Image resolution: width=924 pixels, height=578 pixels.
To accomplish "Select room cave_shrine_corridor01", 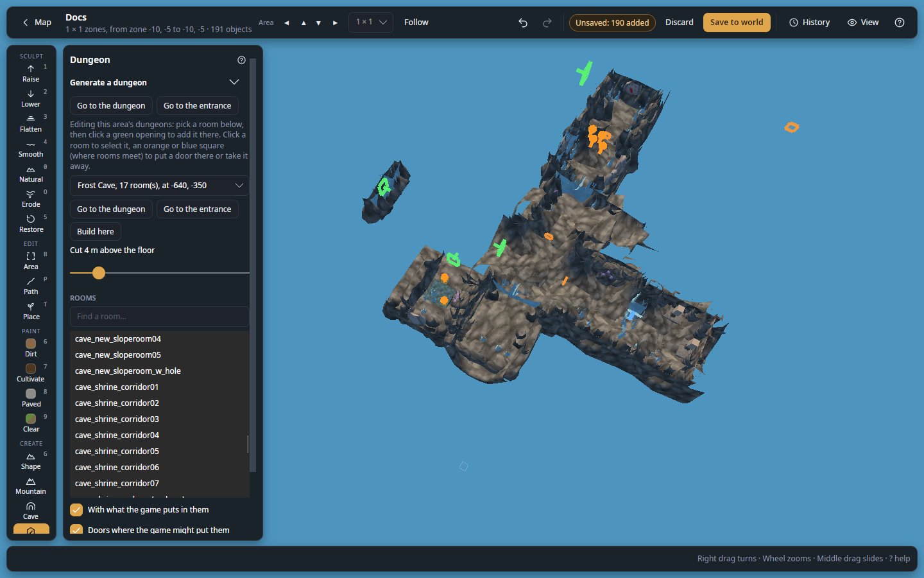I will pos(158,387).
